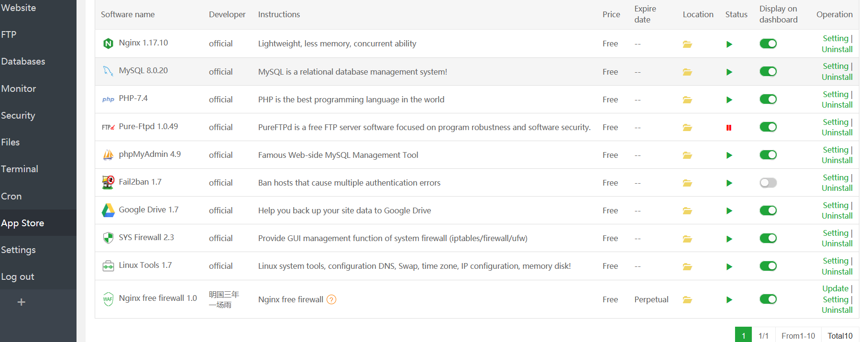Click the red paused status icon for Pure-Ftpd
Screen dimensions: 868x342
pos(729,128)
